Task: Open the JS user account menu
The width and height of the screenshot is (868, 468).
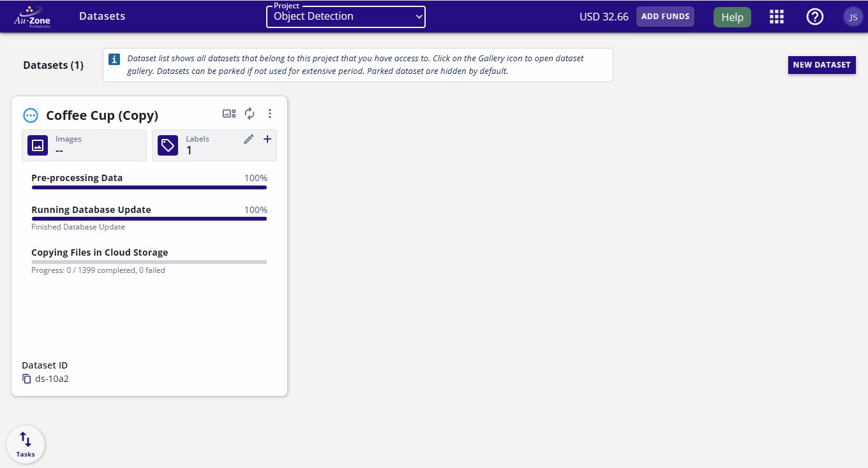Action: pyautogui.click(x=853, y=17)
